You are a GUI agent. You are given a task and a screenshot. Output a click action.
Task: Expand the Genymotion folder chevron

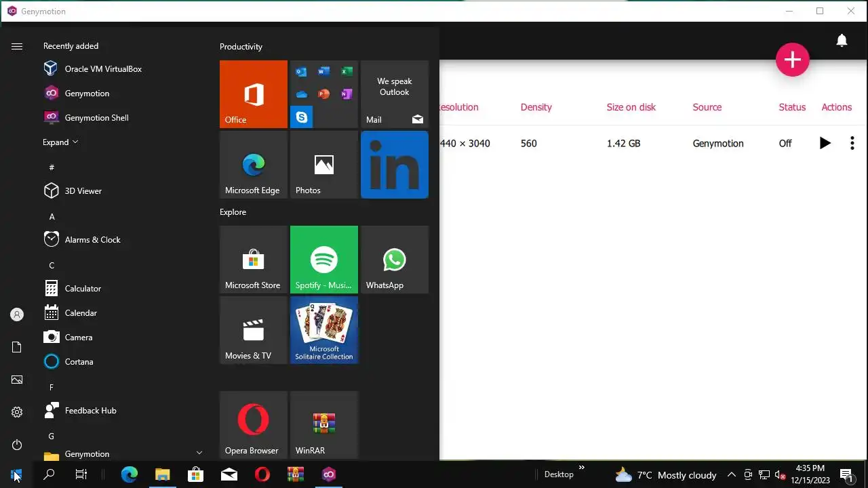click(x=199, y=453)
